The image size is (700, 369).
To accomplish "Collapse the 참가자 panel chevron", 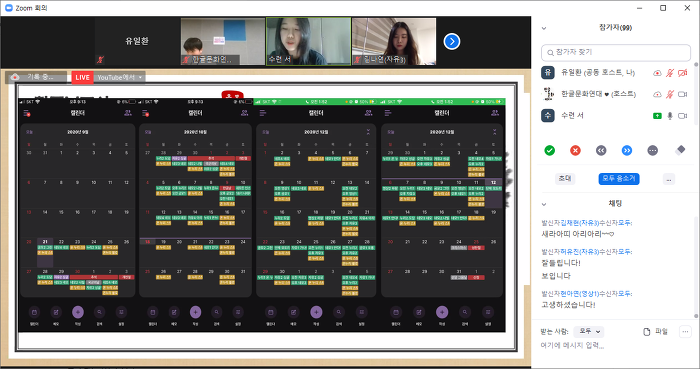I will tap(544, 28).
